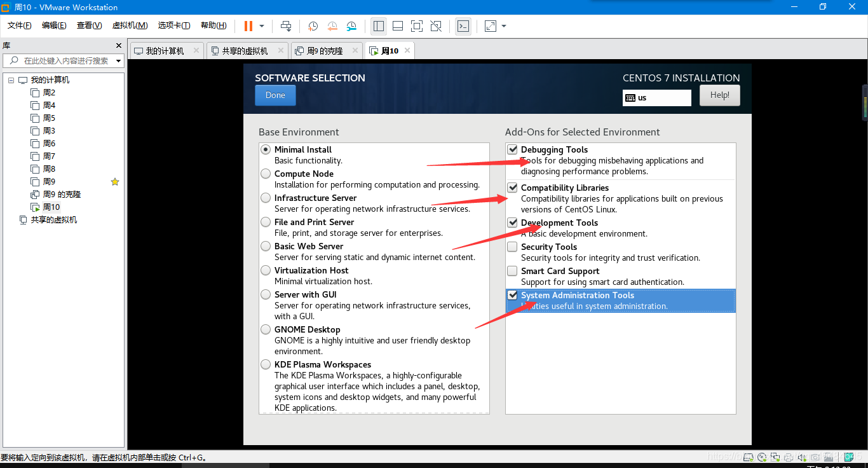
Task: Open the 编辑(E) menu
Action: pyautogui.click(x=54, y=25)
